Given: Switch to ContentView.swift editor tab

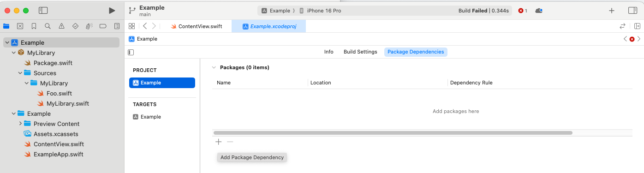Looking at the screenshot, I should 197,26.
